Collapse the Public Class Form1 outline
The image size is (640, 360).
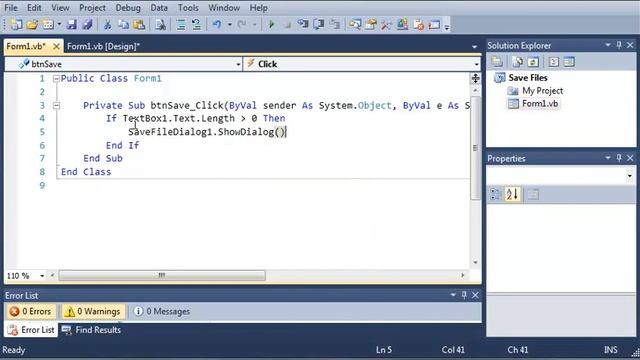(56, 79)
